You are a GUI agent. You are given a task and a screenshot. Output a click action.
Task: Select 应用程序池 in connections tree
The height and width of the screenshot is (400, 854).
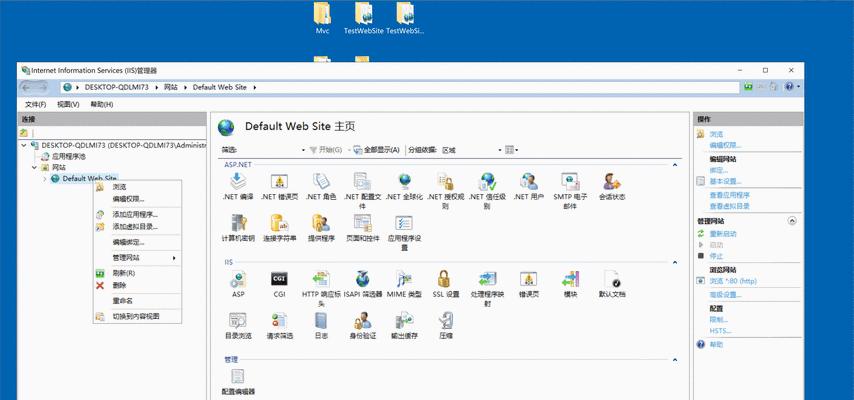tap(68, 156)
